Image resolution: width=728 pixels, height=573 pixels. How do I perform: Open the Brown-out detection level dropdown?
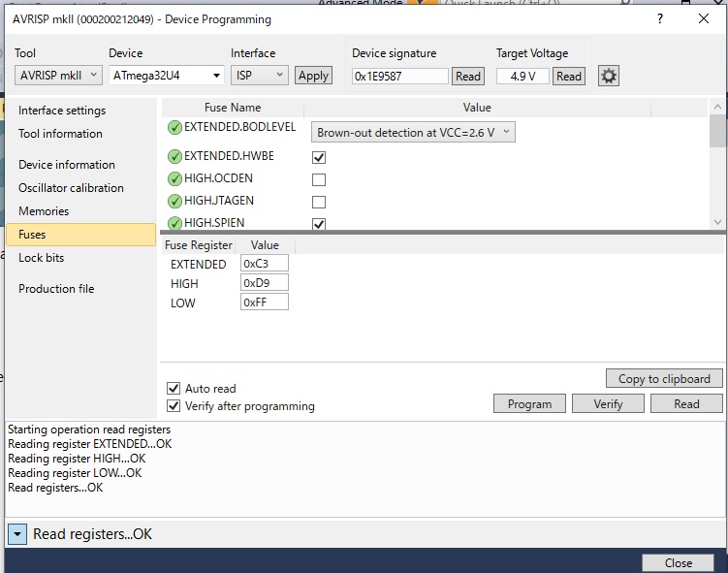413,132
